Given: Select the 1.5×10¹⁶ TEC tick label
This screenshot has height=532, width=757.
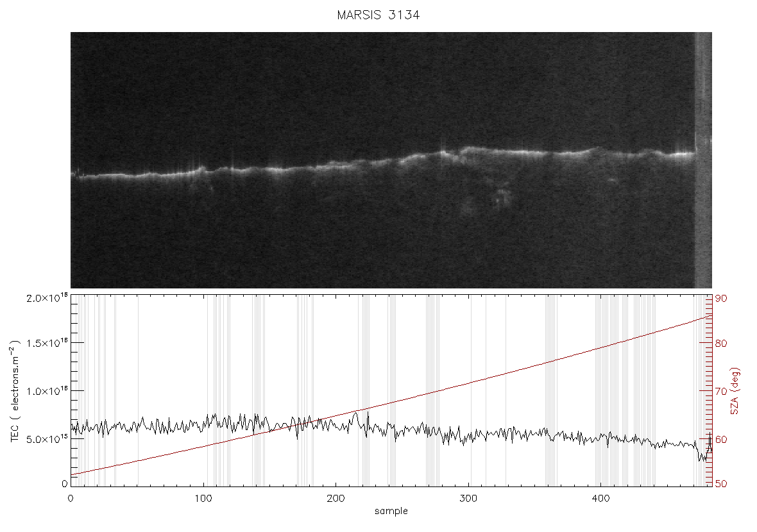Looking at the screenshot, I should tap(47, 343).
